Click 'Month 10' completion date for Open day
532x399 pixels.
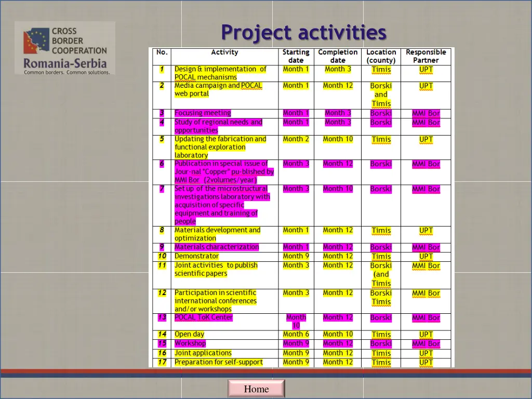(x=338, y=334)
